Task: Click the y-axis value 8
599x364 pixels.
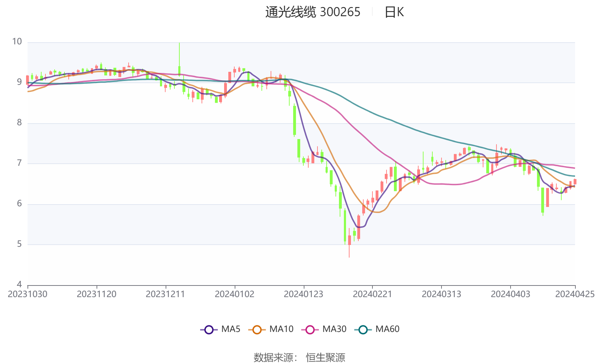Action: 19,123
